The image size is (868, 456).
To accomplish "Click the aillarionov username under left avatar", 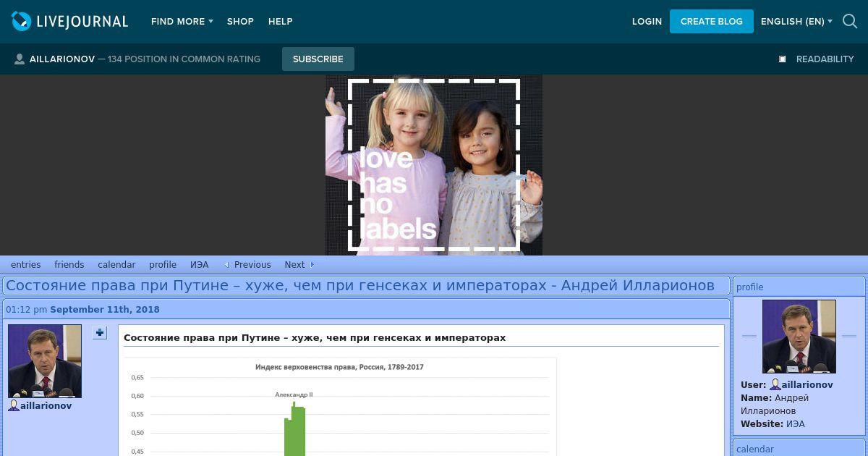I will tap(46, 406).
